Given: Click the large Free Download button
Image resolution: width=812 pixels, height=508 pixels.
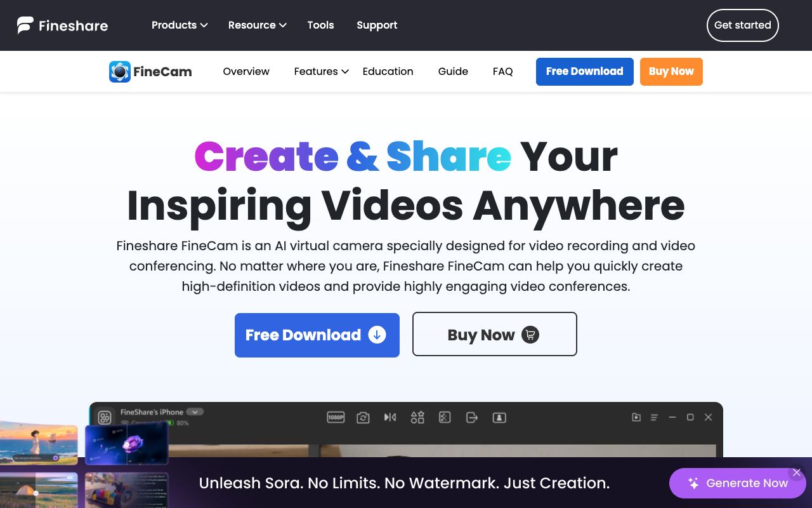Looking at the screenshot, I should click(317, 335).
